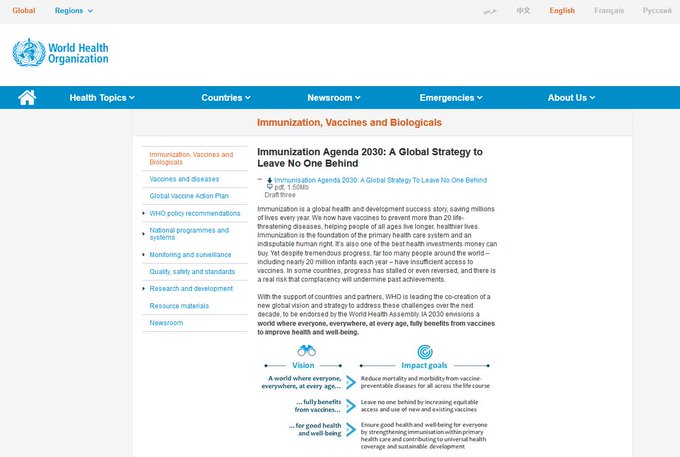Image resolution: width=680 pixels, height=457 pixels.
Task: Click the binoculars Vision icon
Action: pos(307,350)
